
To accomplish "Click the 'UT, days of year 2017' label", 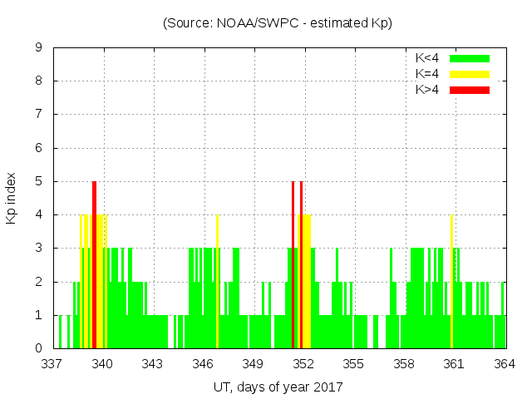I will click(x=278, y=387).
